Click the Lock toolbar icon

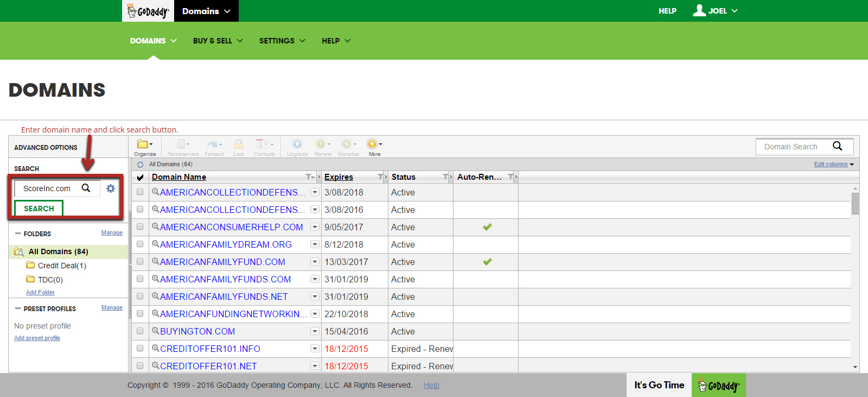[239, 144]
